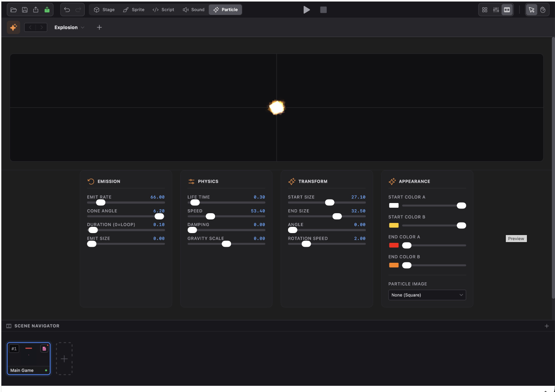Switch to the Sound tab

pos(194,10)
